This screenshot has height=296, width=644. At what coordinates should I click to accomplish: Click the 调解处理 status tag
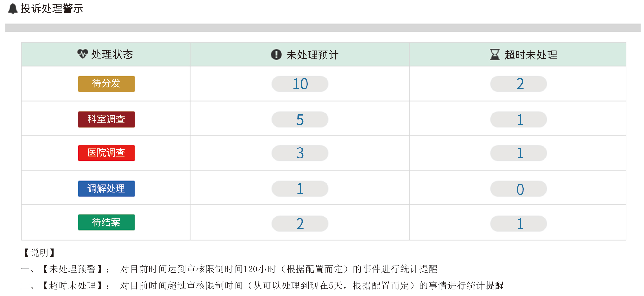[106, 189]
